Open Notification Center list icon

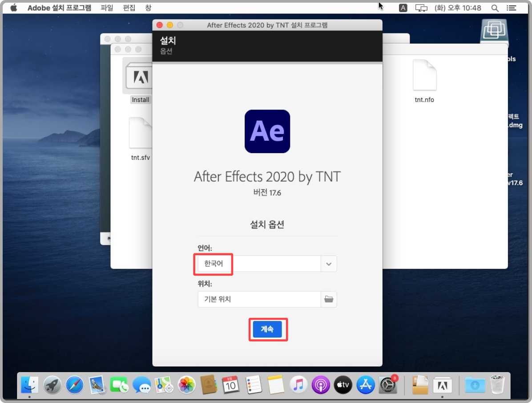pos(512,8)
